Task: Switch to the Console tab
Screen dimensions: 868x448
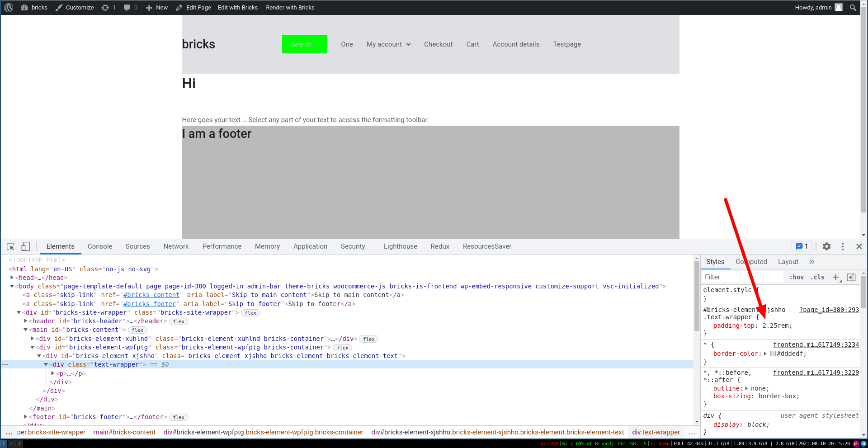Action: (x=100, y=246)
